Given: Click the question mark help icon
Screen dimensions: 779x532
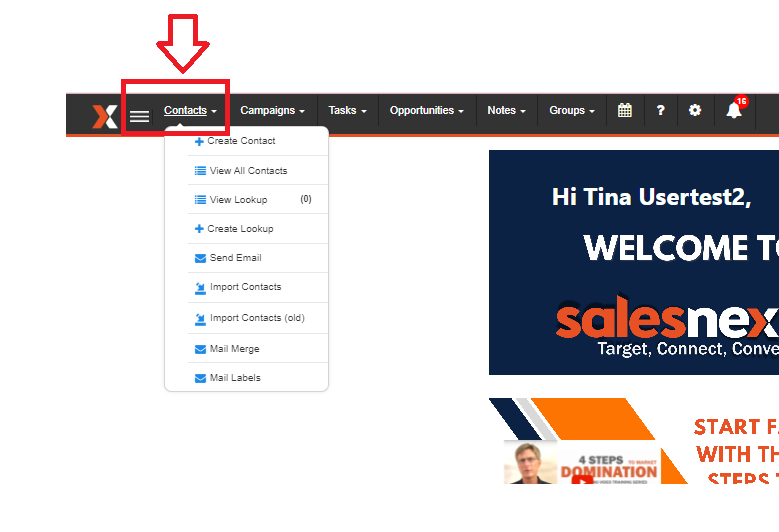Looking at the screenshot, I should 660,111.
